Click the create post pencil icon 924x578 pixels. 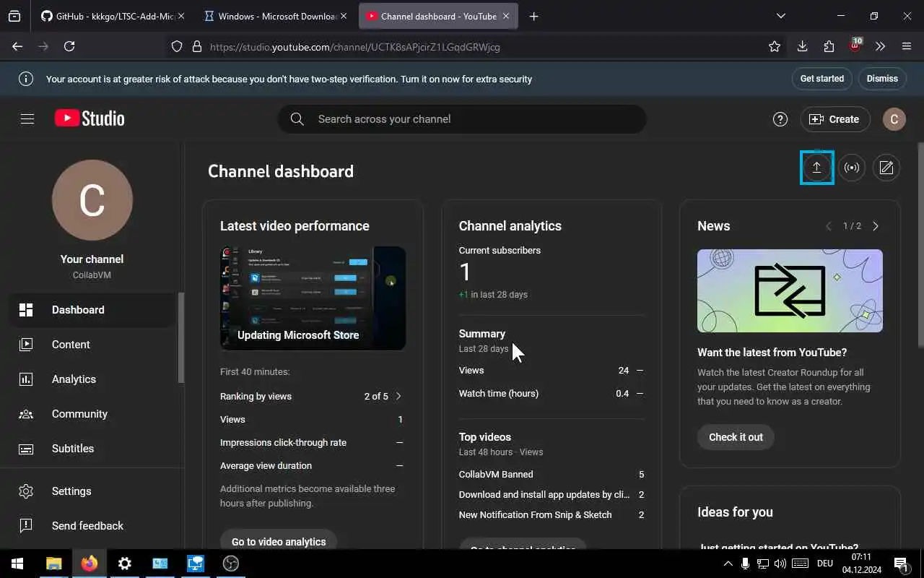point(886,168)
